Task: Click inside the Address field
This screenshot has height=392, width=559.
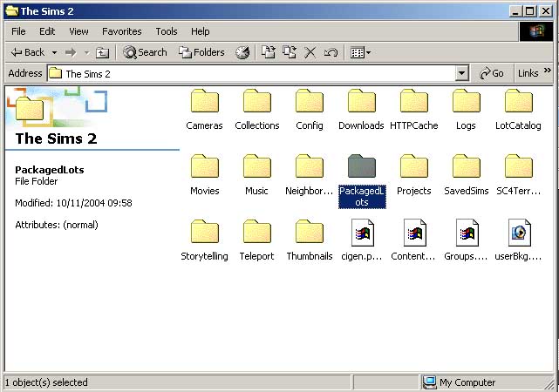Action: pos(251,74)
